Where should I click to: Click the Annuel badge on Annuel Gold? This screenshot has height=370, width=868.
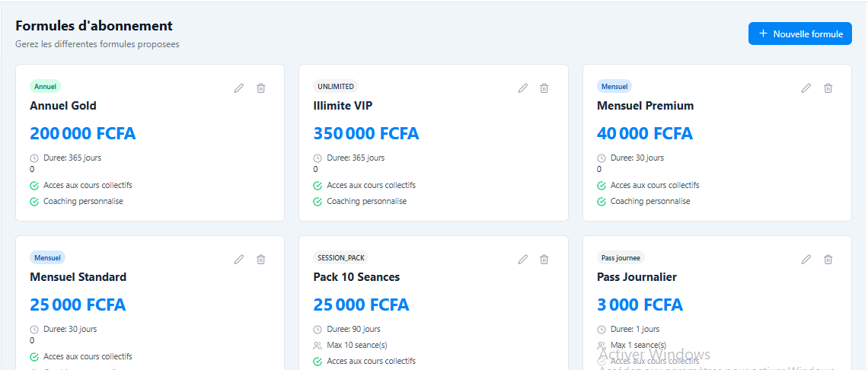point(45,86)
